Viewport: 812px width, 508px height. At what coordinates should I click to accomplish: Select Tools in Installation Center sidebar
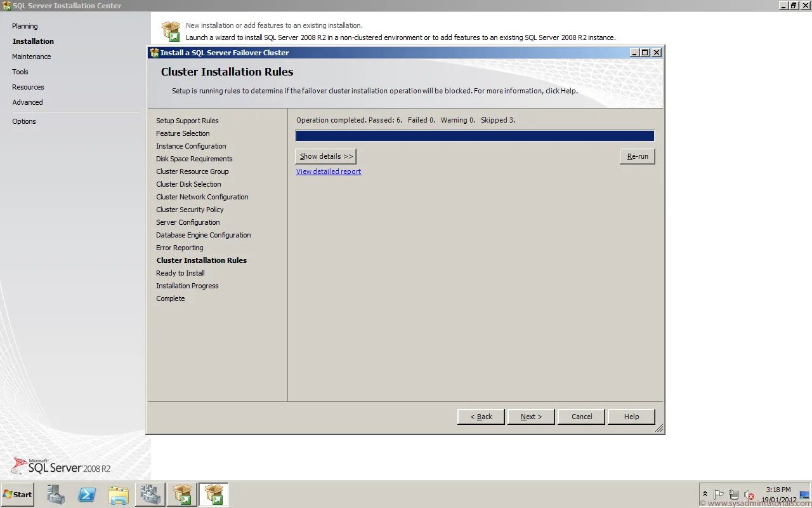point(20,72)
